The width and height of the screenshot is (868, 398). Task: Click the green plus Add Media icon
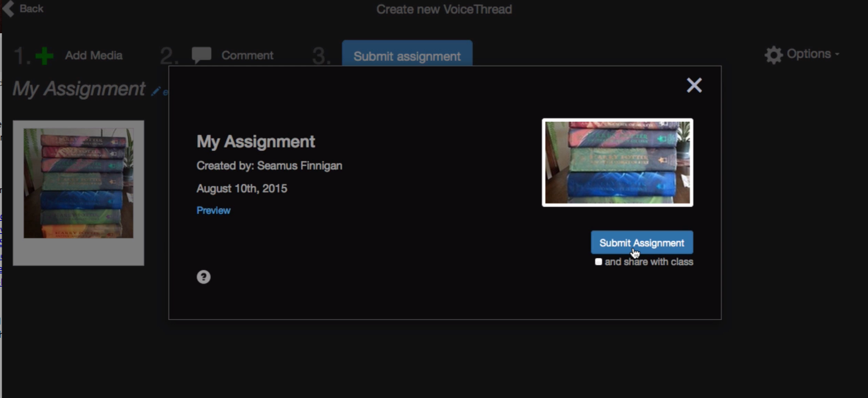coord(44,55)
